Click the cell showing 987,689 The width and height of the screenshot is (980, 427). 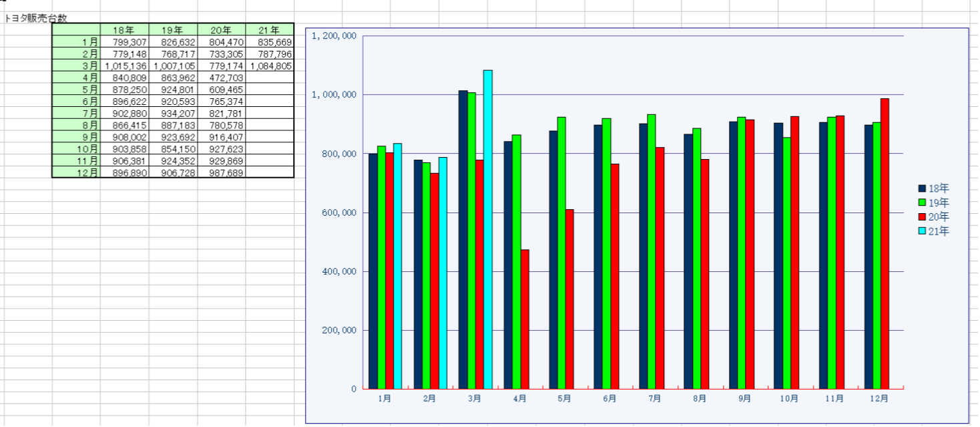tap(221, 172)
